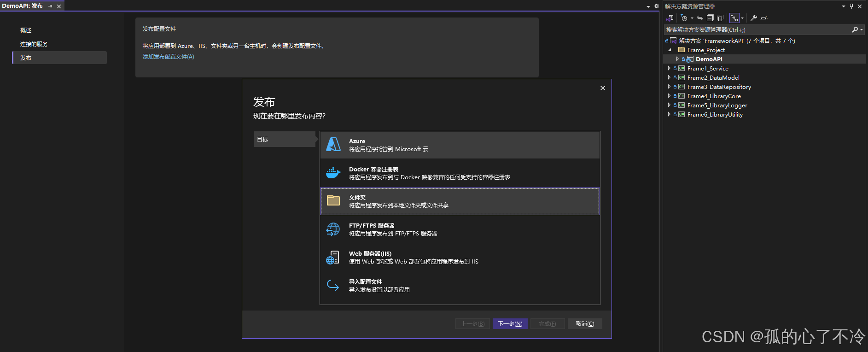Select the Frame5_LibraryLogger project
Image resolution: width=868 pixels, height=352 pixels.
(x=717, y=105)
